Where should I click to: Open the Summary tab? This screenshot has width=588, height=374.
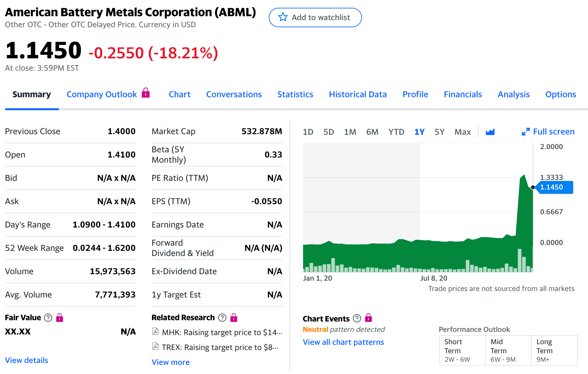pyautogui.click(x=32, y=94)
